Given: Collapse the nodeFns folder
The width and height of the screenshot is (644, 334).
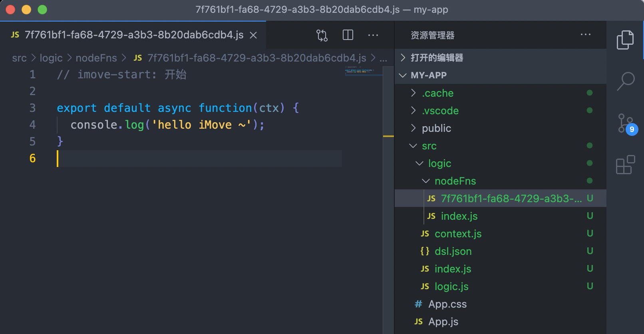Looking at the screenshot, I should [x=455, y=181].
